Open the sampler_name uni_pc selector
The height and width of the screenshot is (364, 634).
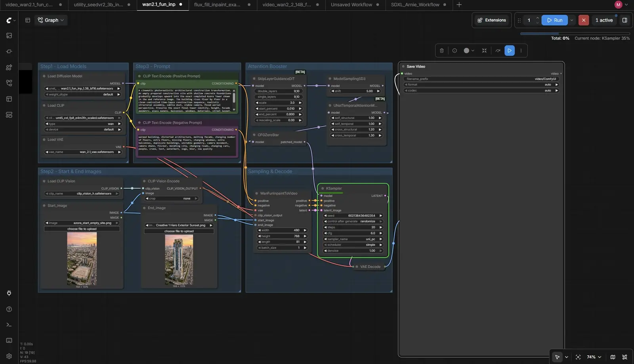click(x=353, y=239)
